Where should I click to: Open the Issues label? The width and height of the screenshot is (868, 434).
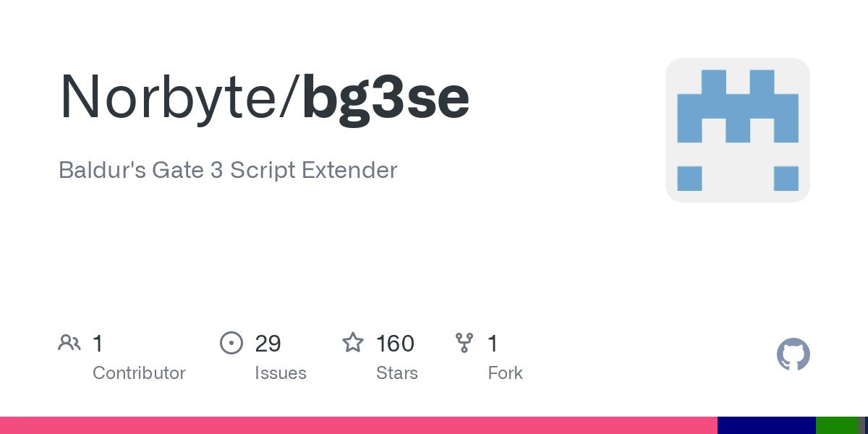click(x=281, y=373)
